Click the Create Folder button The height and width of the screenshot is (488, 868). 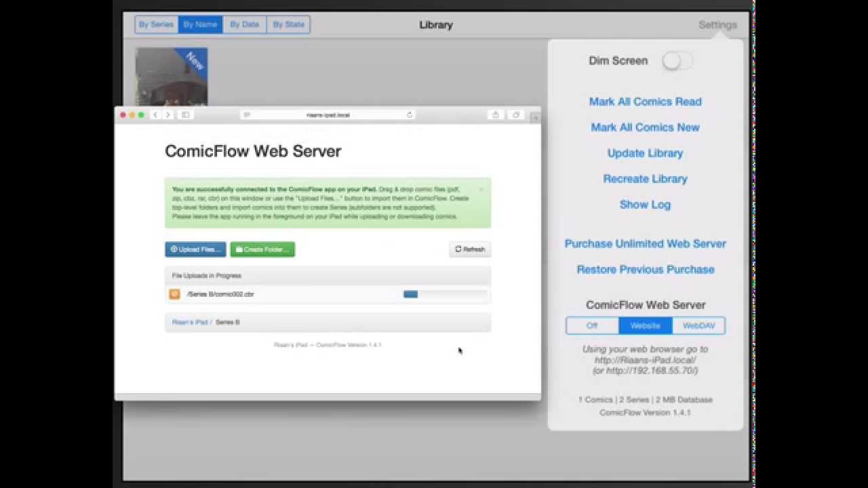(x=262, y=249)
